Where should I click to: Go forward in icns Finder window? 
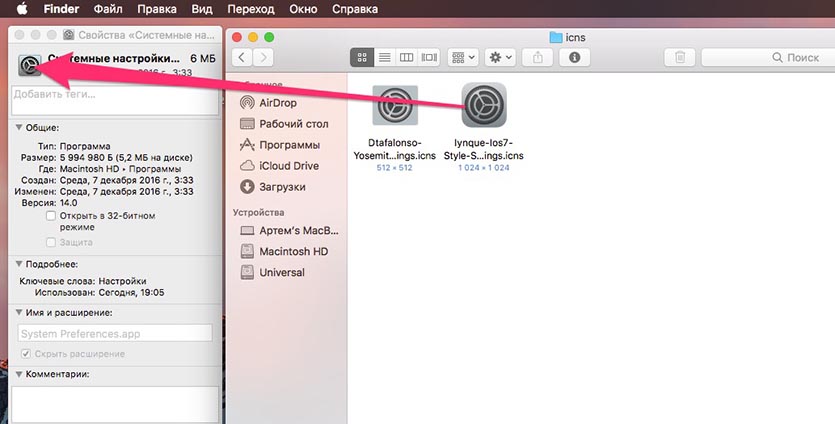click(263, 58)
